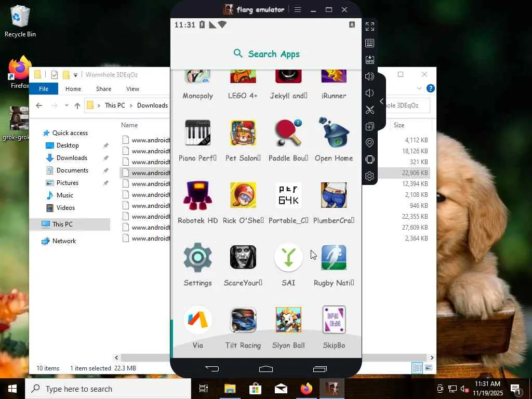Tap Android recent apps button
This screenshot has width=532, height=399.
point(320,368)
